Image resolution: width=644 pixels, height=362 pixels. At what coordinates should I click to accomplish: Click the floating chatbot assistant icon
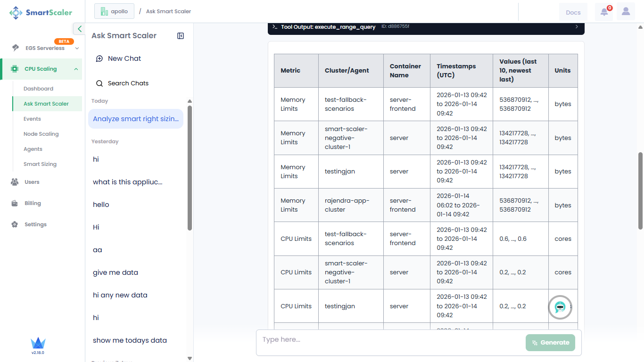(560, 307)
